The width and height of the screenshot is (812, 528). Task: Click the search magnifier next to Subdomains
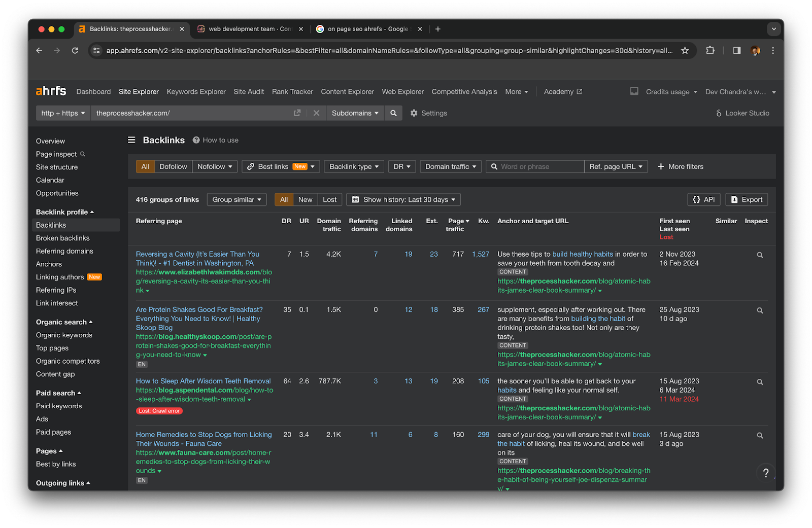393,113
